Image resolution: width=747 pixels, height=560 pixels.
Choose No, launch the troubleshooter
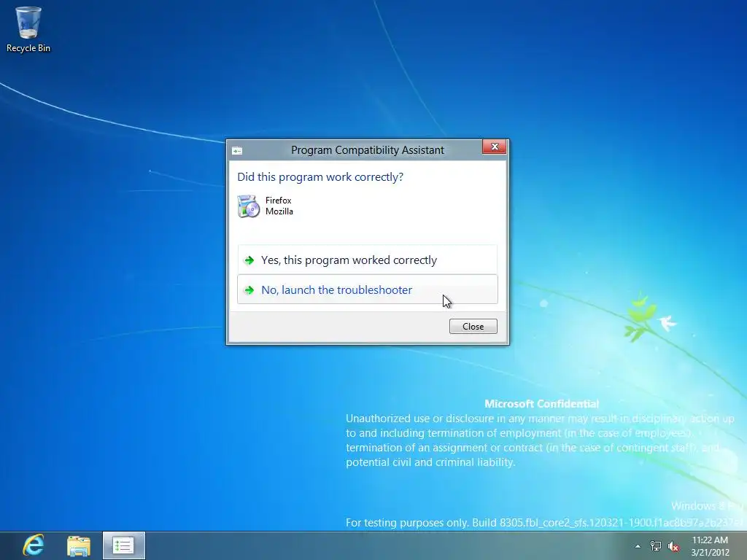point(368,289)
